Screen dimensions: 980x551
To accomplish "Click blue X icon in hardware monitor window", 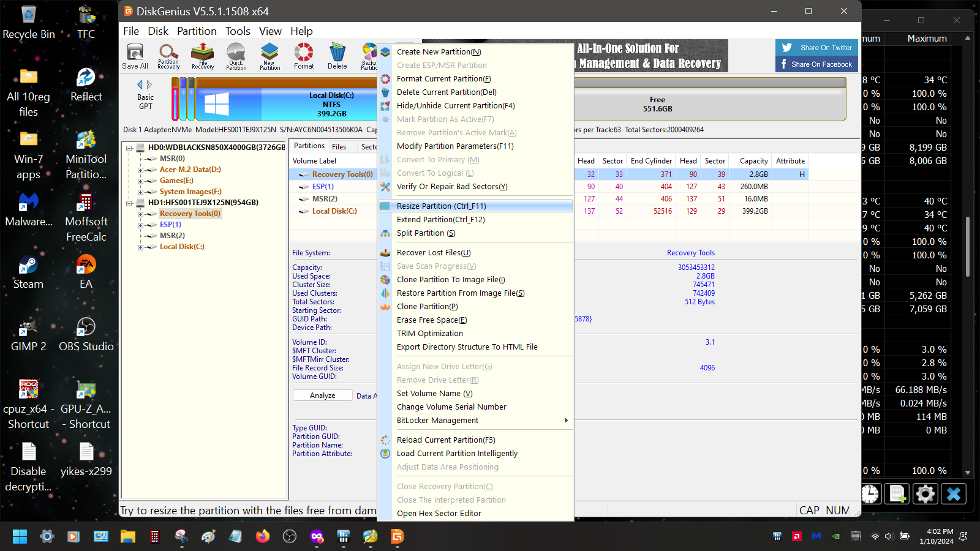I will (x=954, y=494).
